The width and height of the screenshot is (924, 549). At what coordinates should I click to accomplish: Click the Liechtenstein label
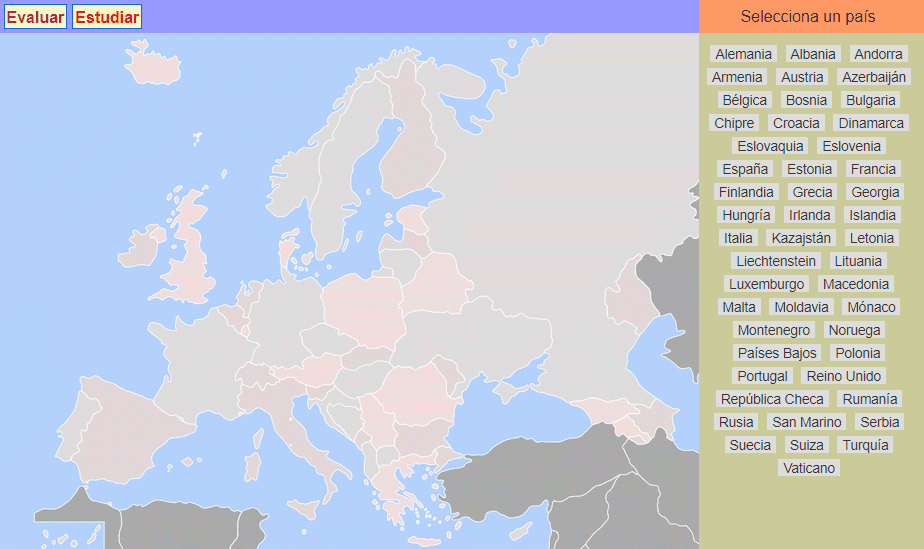tap(776, 260)
